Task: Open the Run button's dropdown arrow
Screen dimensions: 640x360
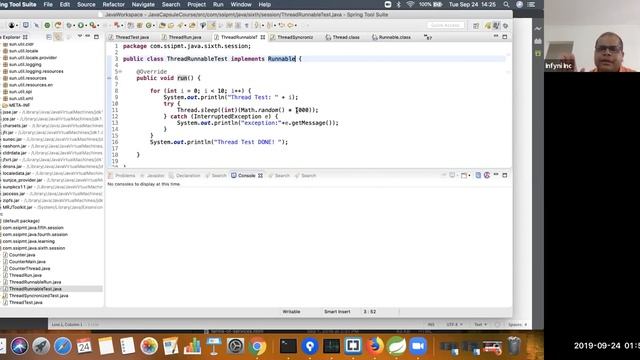Action: [x=86, y=25]
